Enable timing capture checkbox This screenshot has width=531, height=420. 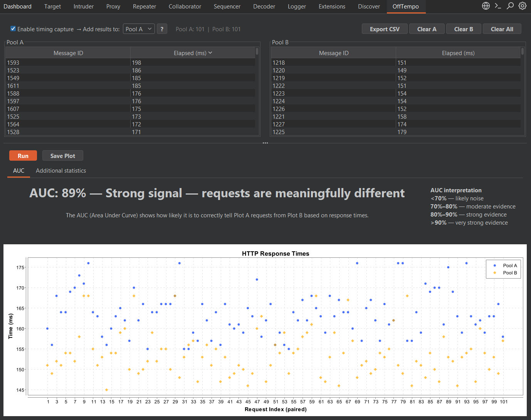click(13, 29)
